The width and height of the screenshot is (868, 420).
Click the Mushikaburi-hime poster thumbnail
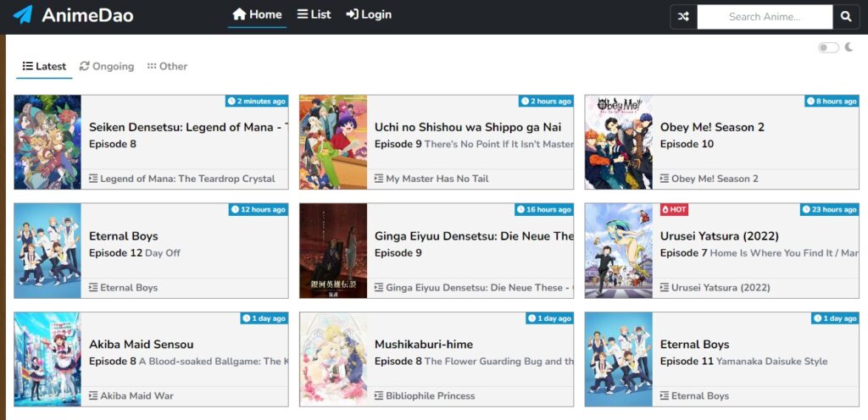333,359
